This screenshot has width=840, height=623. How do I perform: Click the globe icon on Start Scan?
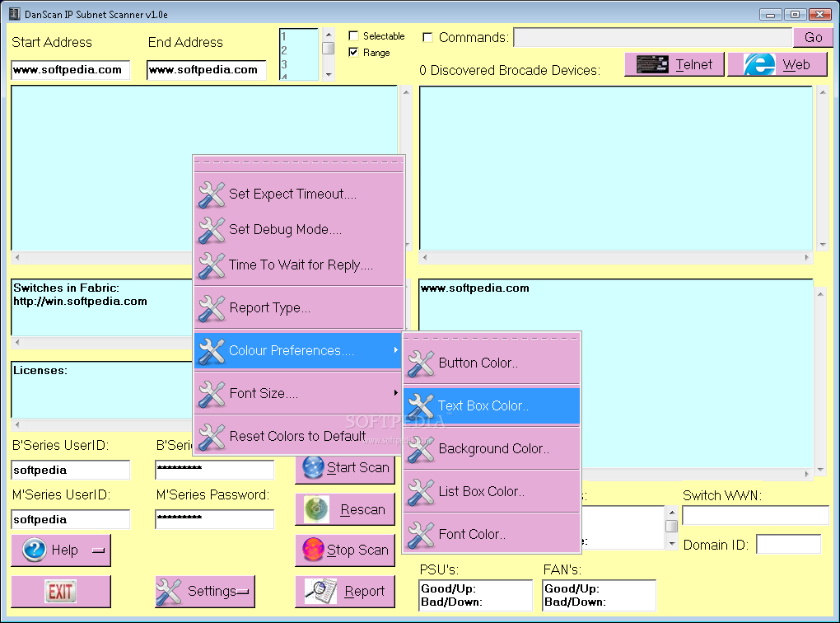(x=313, y=467)
